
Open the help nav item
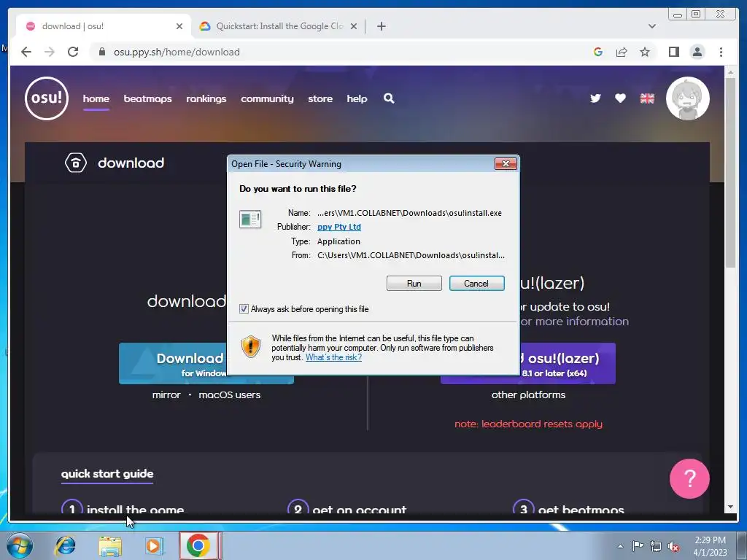tap(357, 98)
